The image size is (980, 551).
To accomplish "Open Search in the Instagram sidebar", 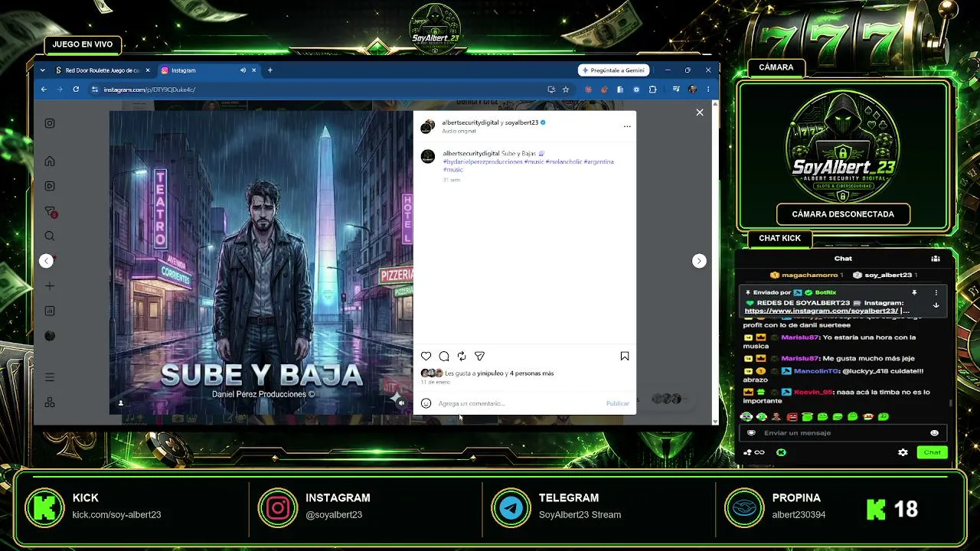I will pyautogui.click(x=50, y=236).
